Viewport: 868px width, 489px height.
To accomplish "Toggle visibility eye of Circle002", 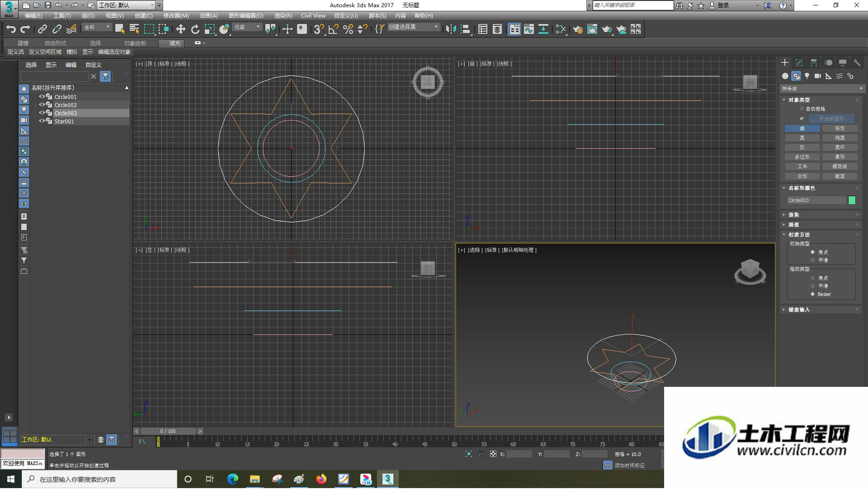I will pos(42,105).
